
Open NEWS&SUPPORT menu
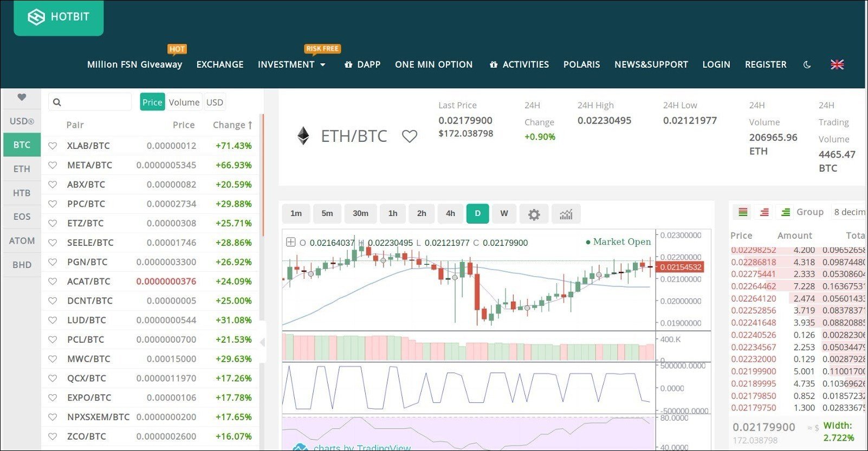(x=651, y=64)
